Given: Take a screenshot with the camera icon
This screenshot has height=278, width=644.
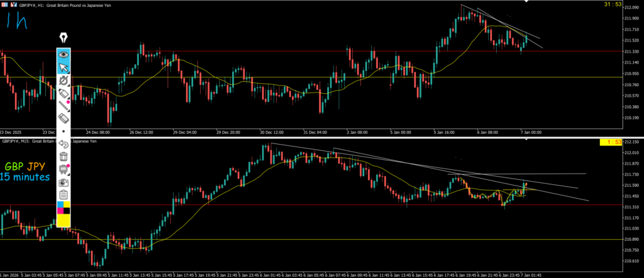Looking at the screenshot, I should (64, 182).
